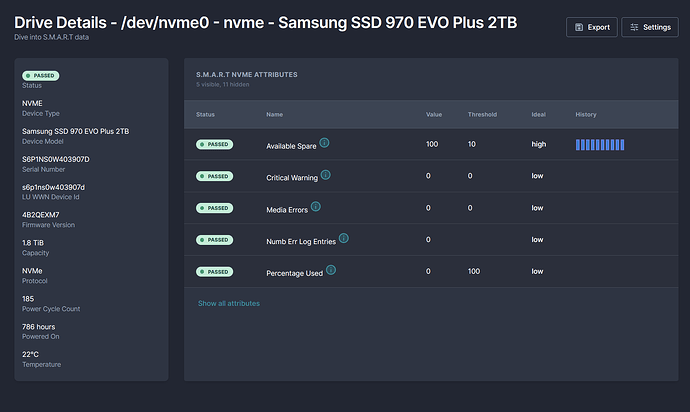This screenshot has height=412, width=690.
Task: Open the Settings button
Action: tap(649, 27)
